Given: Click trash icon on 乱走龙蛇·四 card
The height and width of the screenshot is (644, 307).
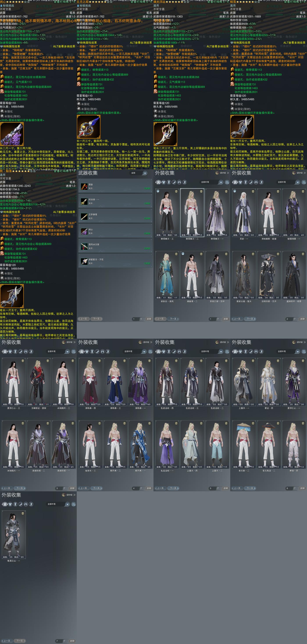Looking at the screenshot, I should (x=176, y=361).
